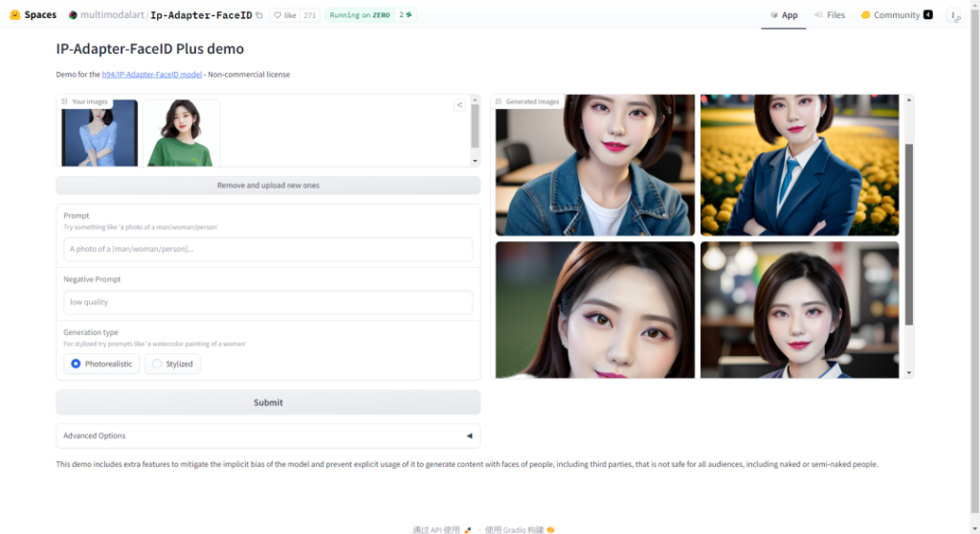Image resolution: width=980 pixels, height=534 pixels.
Task: Click the Generated Images scroll down arrow
Action: (909, 372)
